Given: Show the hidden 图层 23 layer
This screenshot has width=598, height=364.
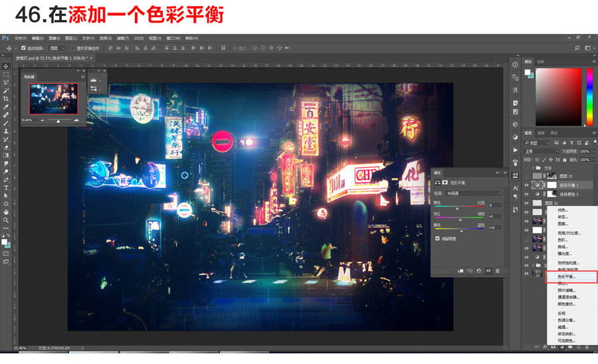Looking at the screenshot, I should tap(527, 176).
